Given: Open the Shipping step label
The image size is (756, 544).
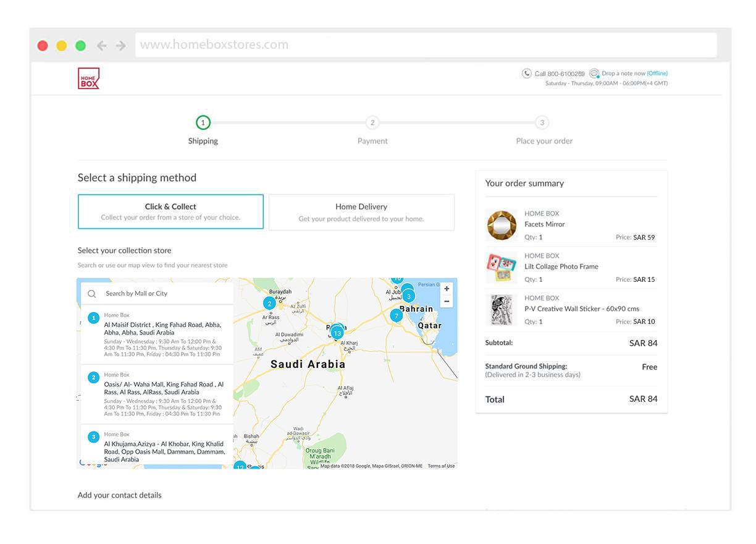Looking at the screenshot, I should point(203,141).
